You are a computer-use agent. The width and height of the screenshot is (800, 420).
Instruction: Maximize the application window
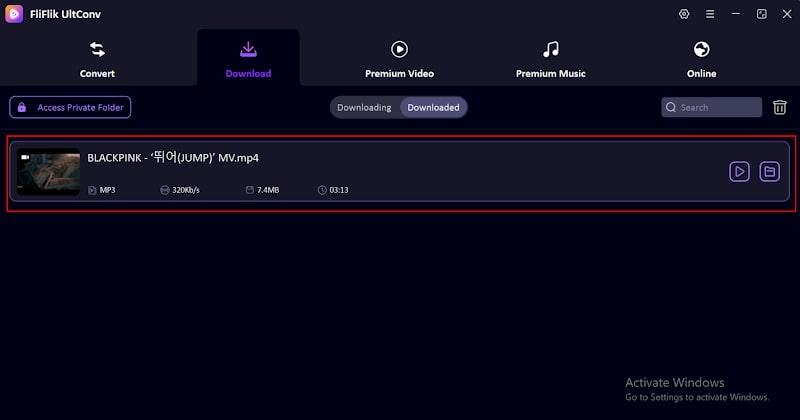point(761,14)
